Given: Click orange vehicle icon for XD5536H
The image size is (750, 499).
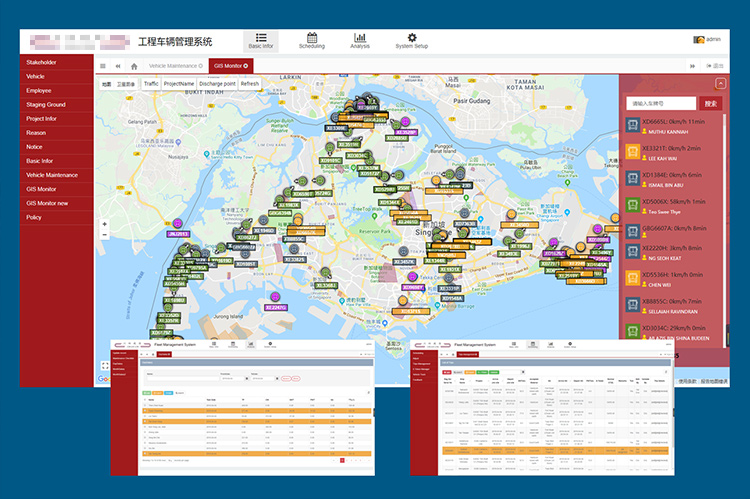Looking at the screenshot, I should pyautogui.click(x=633, y=278).
